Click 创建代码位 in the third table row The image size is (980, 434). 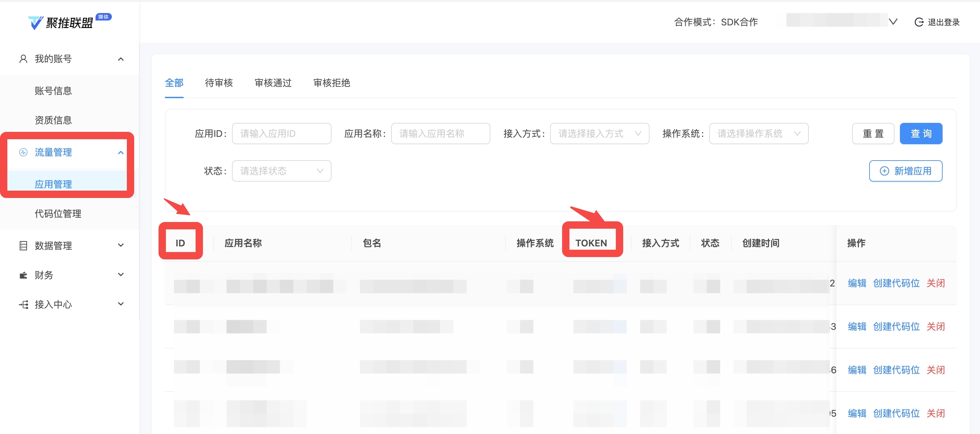pos(896,370)
